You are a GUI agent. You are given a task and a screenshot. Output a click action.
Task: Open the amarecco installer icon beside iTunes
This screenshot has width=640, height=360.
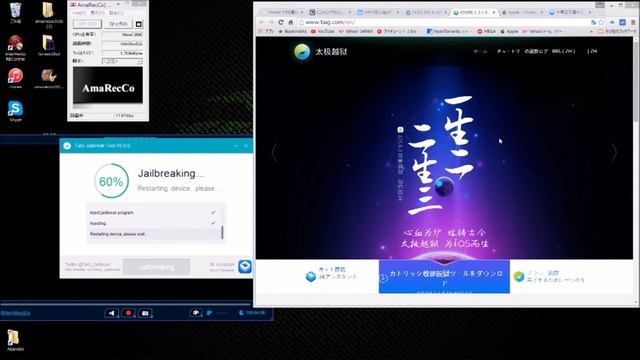(x=49, y=78)
